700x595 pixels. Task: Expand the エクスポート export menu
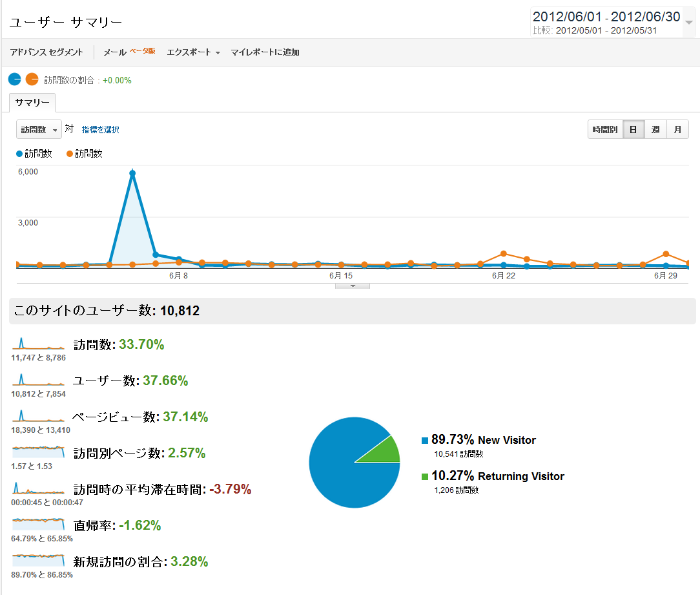pos(193,52)
